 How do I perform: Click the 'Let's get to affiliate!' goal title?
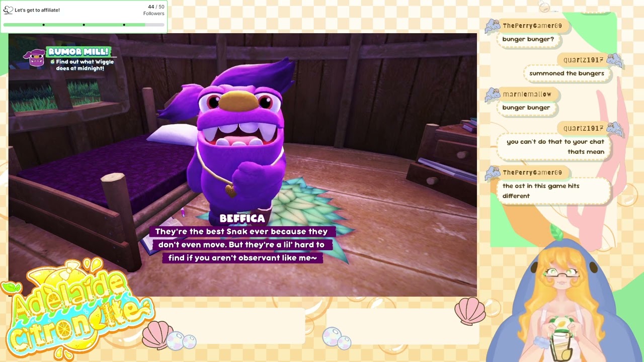point(37,10)
